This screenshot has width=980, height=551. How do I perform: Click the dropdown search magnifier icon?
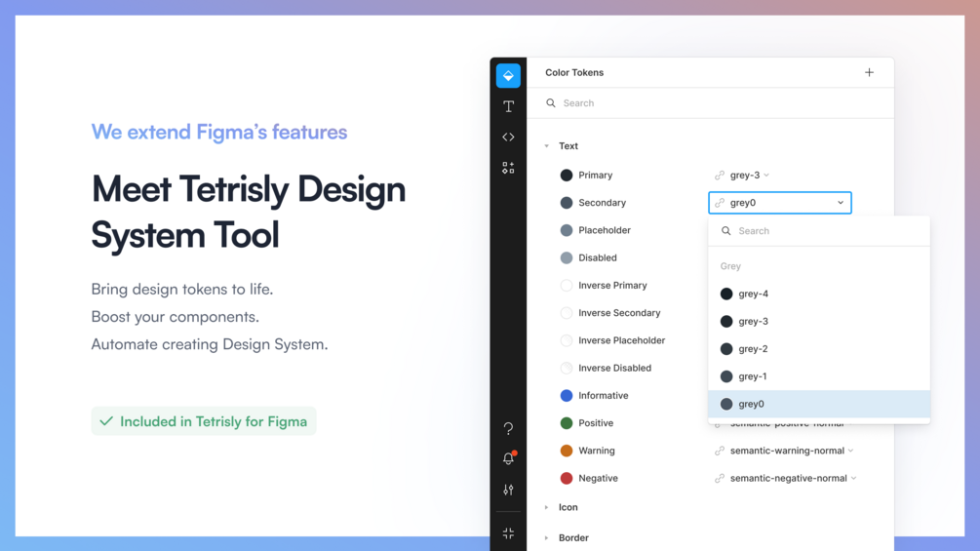725,230
